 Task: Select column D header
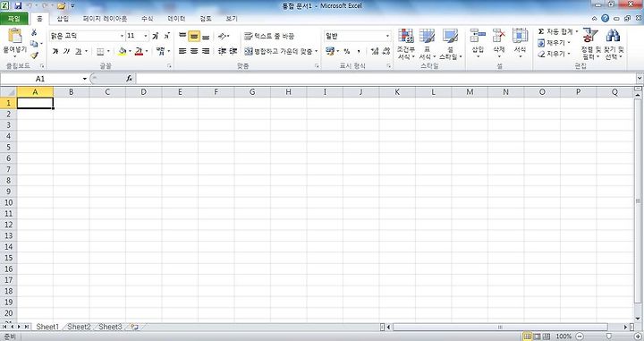[x=143, y=92]
